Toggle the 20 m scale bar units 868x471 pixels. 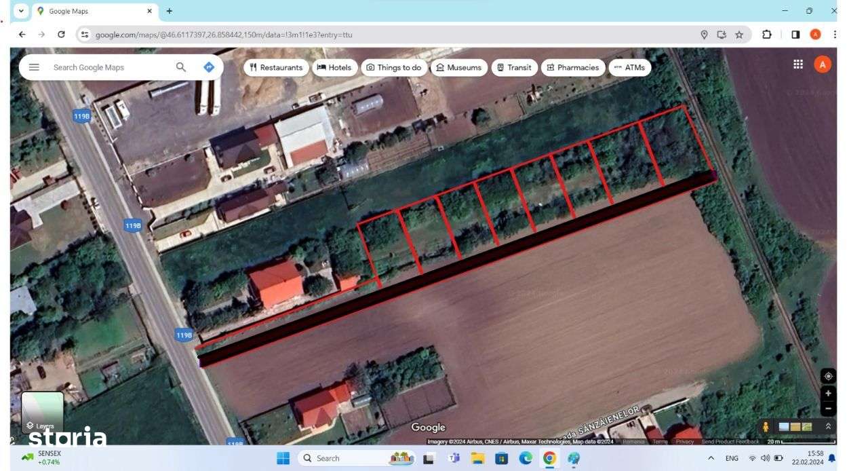(800, 442)
